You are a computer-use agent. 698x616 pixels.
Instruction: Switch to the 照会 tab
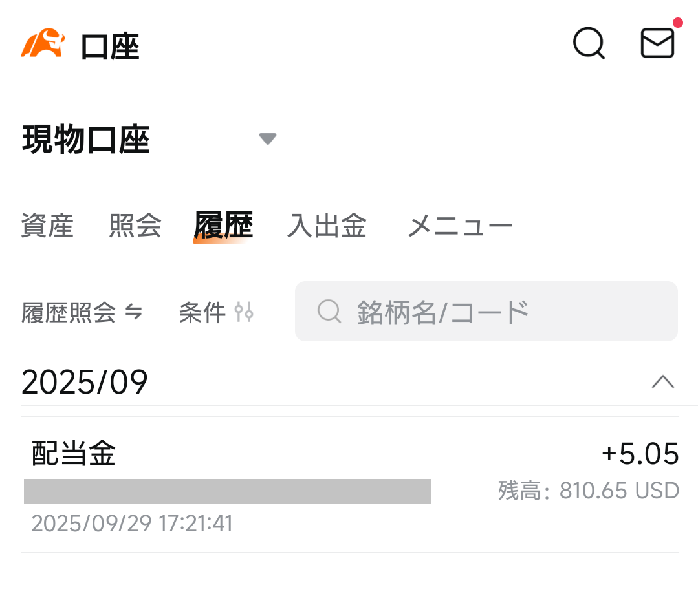point(135,226)
